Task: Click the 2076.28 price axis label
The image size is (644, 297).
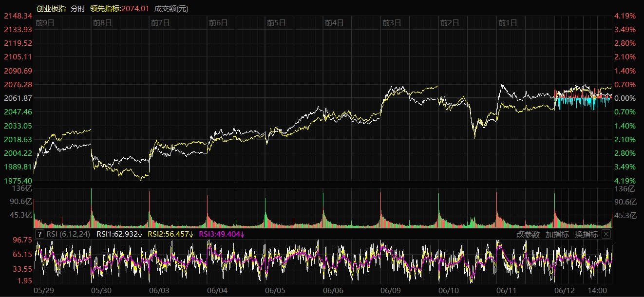Action: tap(18, 85)
